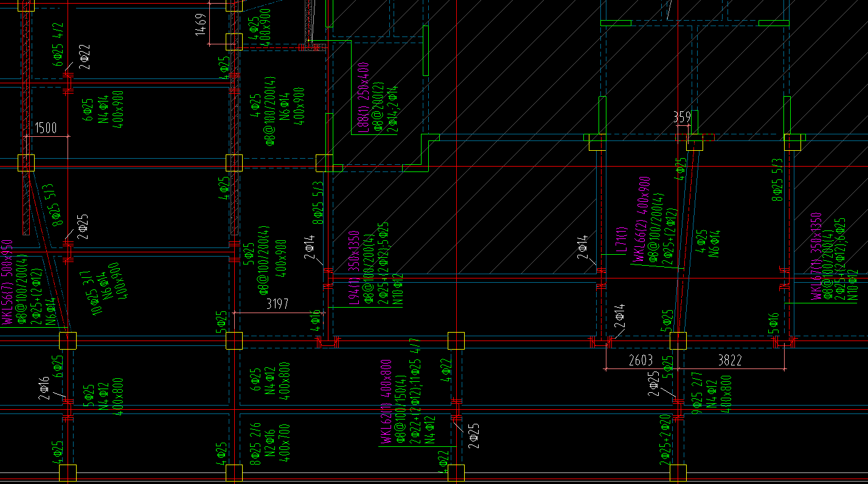Select the 1500 dimension text
868x484 pixels.
pyautogui.click(x=45, y=128)
